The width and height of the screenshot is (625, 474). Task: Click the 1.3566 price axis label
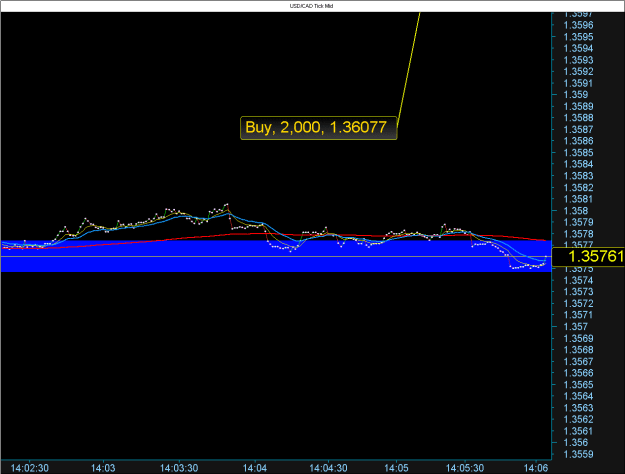(578, 373)
